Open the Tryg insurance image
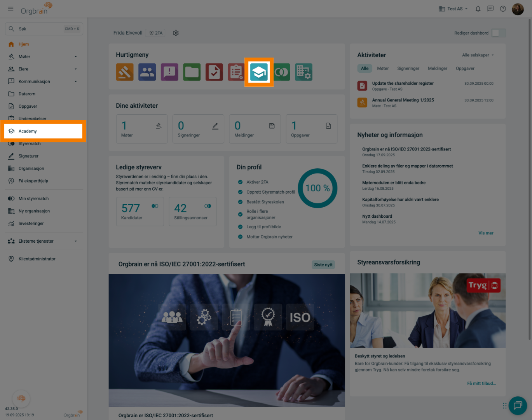This screenshot has width=532, height=420. click(427, 311)
